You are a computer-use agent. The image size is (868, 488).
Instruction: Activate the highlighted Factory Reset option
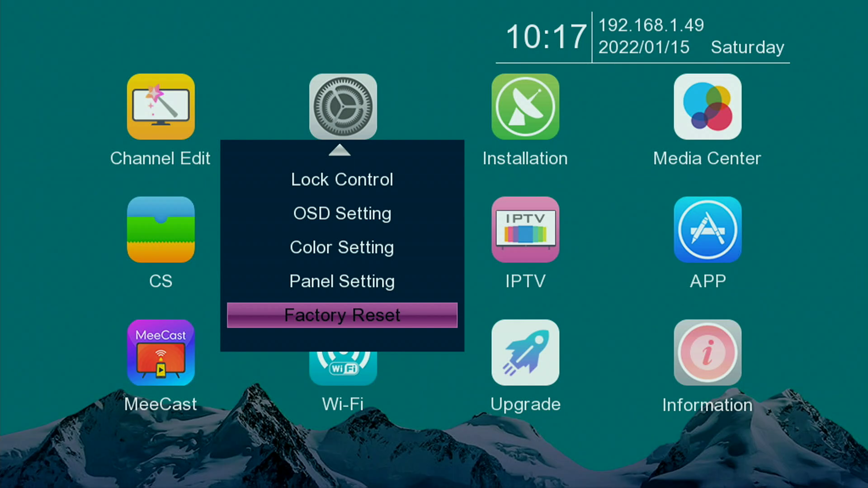(x=342, y=315)
